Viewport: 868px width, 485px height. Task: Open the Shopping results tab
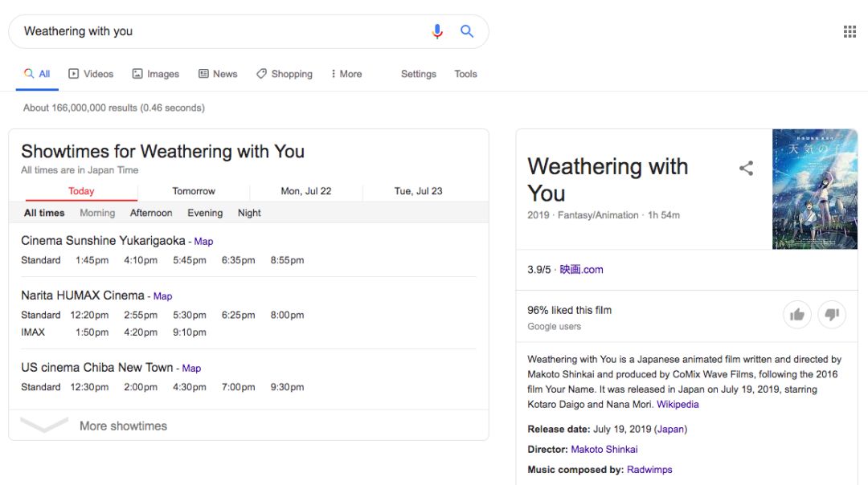pos(285,74)
